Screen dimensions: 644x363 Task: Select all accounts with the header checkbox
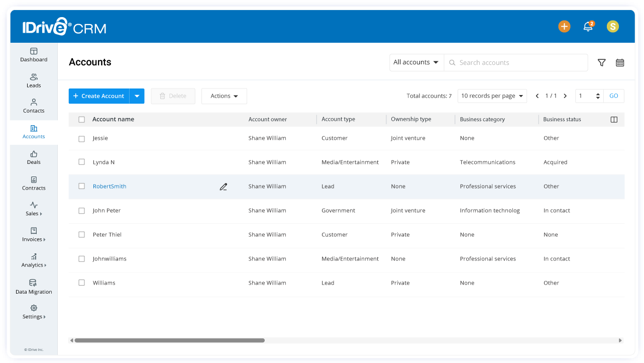81,119
